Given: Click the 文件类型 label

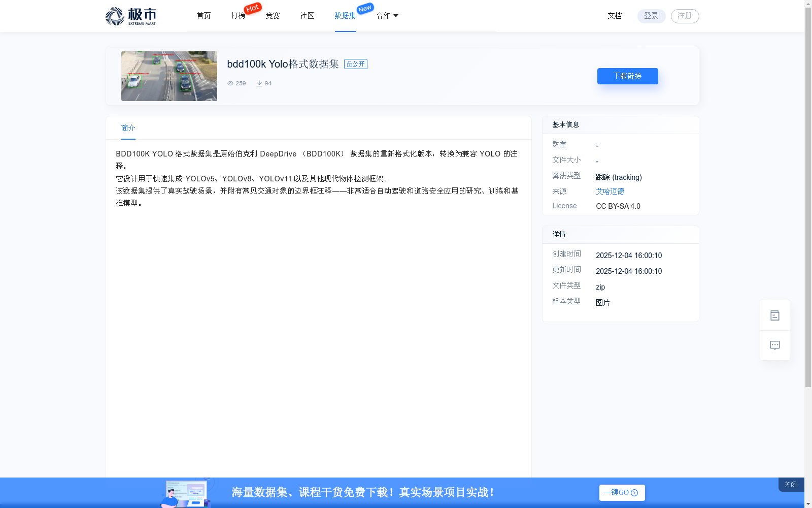Looking at the screenshot, I should point(566,285).
